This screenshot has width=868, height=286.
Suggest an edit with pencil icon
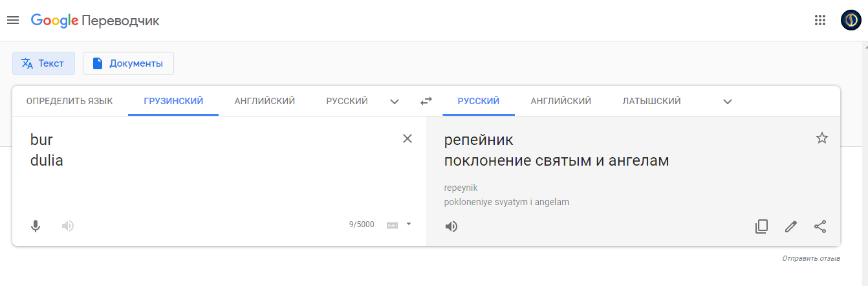790,226
